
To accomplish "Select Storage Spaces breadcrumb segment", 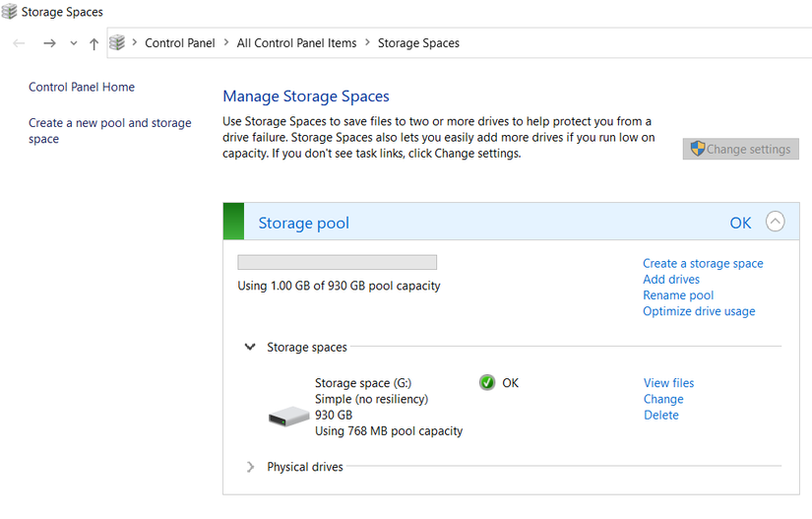I will coord(418,43).
